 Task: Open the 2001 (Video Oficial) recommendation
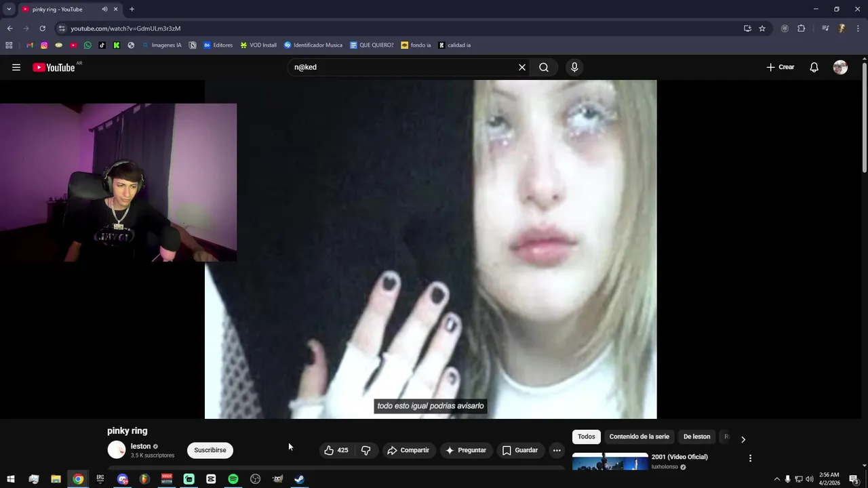point(679,457)
